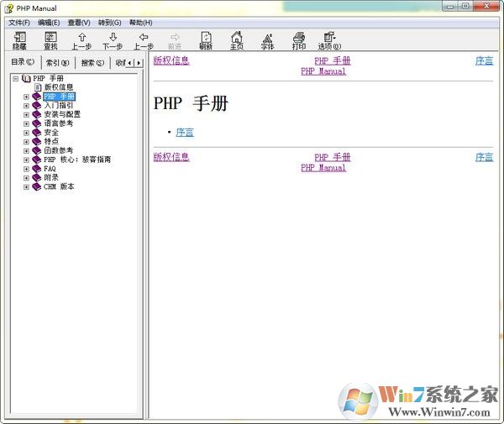Image resolution: width=504 pixels, height=424 pixels.
Task: Select 版权信息 in the contents tree
Action: (59, 87)
